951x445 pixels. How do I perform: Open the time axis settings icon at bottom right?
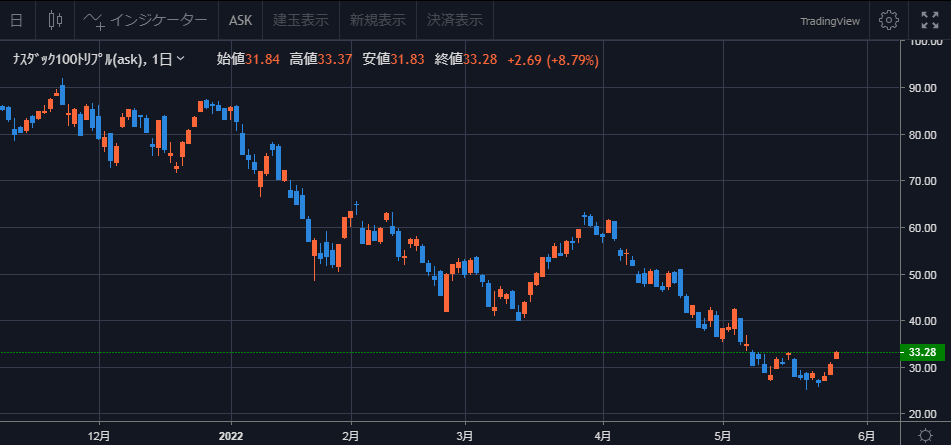coord(926,435)
